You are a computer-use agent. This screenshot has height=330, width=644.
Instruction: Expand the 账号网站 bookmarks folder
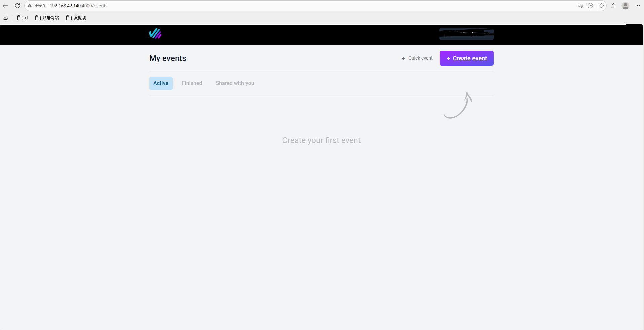pos(47,18)
